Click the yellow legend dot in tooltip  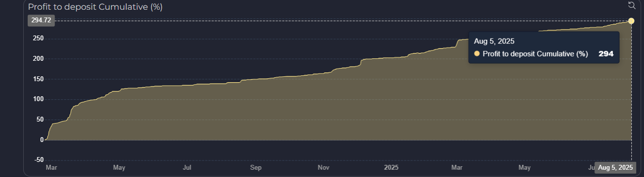click(477, 54)
